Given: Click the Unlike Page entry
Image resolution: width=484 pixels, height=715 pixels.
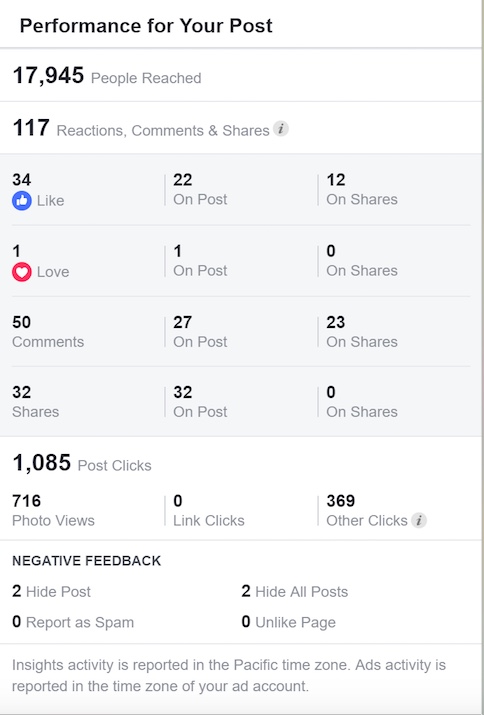Looking at the screenshot, I should 289,622.
